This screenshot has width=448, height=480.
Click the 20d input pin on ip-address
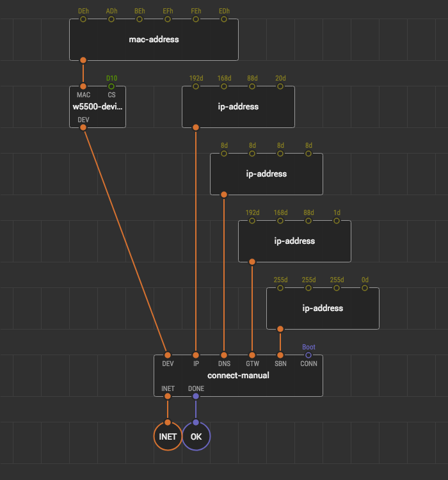(x=280, y=86)
